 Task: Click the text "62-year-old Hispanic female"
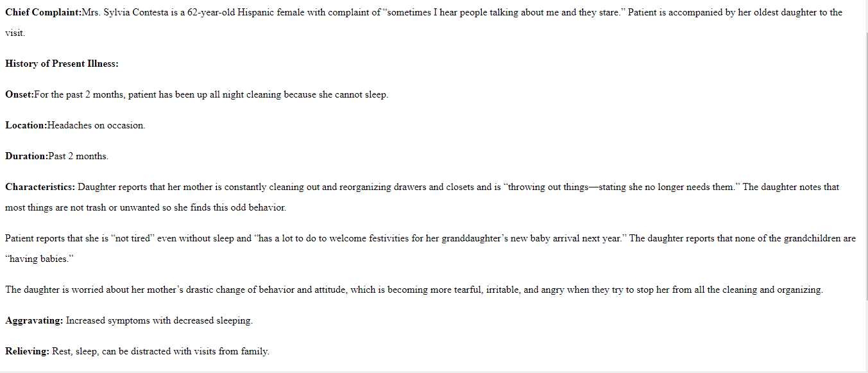pos(247,12)
